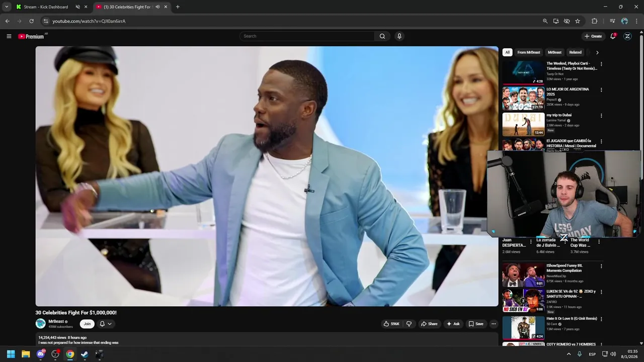Open the notification preferences bell dropdown
The height and width of the screenshot is (362, 644).
click(x=105, y=324)
